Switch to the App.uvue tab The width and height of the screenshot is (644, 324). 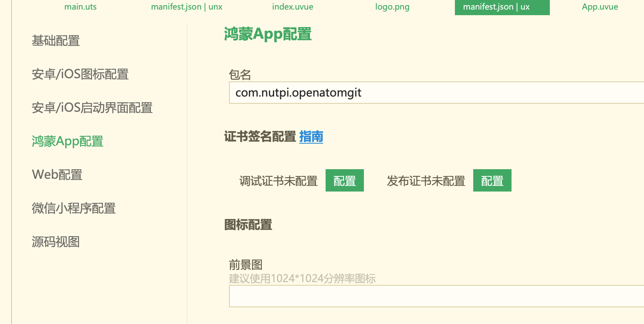click(x=600, y=7)
